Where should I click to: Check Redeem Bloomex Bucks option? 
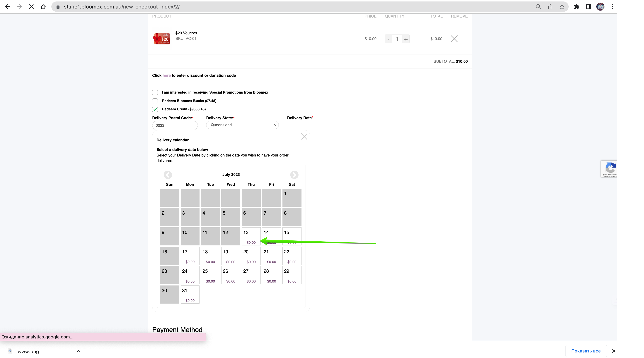click(155, 101)
